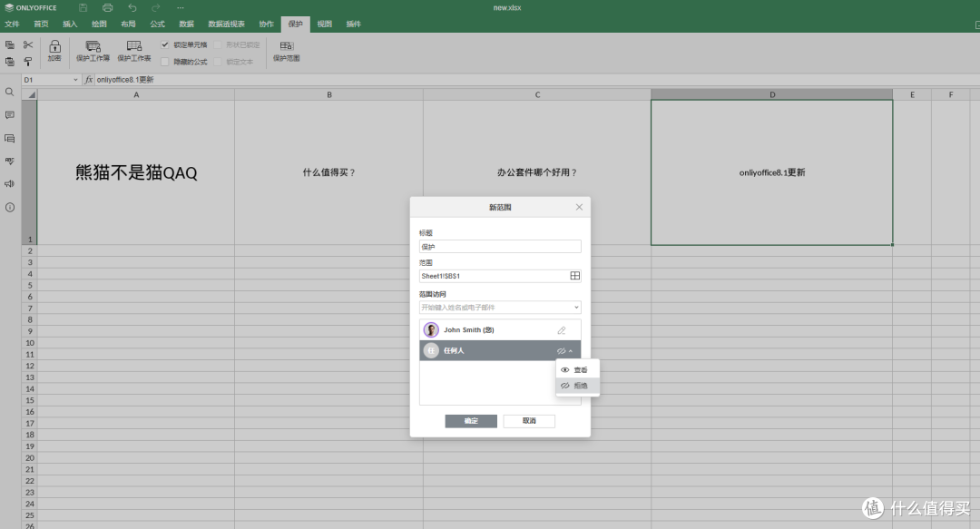Click the Copy icon in ribbon
The height and width of the screenshot is (529, 980).
(x=10, y=45)
